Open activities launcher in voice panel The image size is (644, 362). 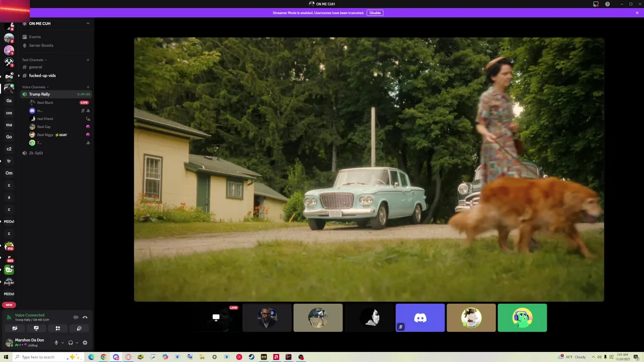click(x=58, y=328)
